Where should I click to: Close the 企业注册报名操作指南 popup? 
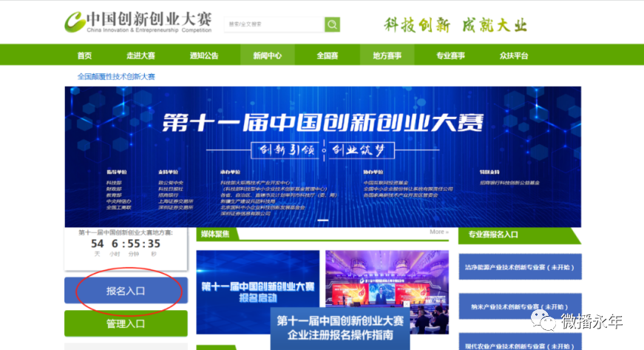coord(406,304)
